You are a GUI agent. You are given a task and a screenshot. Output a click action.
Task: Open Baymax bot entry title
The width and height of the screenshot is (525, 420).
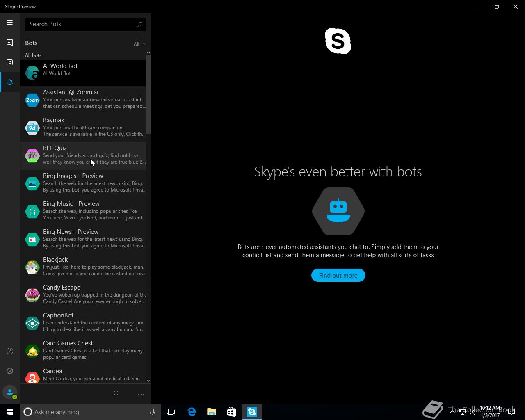click(x=54, y=120)
